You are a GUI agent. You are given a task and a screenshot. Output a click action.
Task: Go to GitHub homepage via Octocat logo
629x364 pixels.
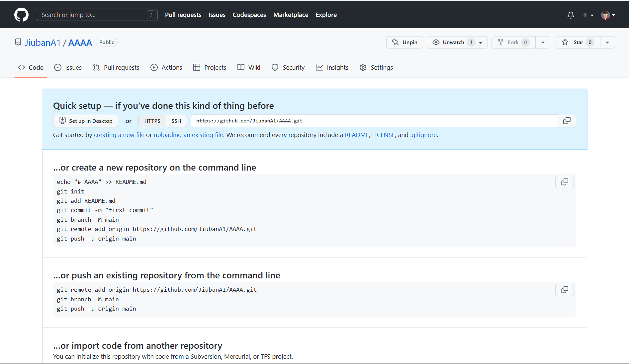coord(21,15)
